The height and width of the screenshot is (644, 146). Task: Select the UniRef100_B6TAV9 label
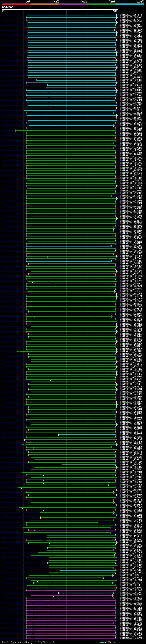[x=131, y=37]
